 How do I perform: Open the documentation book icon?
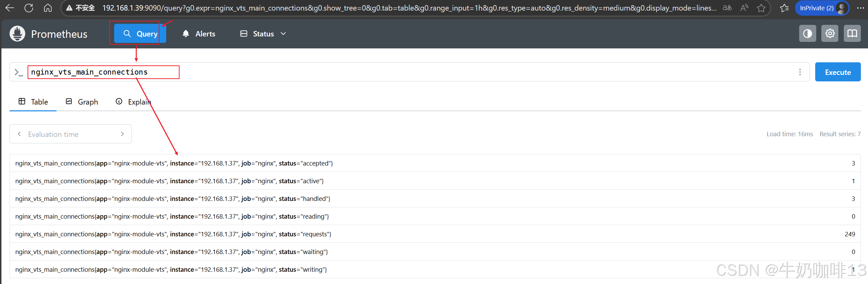pyautogui.click(x=852, y=33)
